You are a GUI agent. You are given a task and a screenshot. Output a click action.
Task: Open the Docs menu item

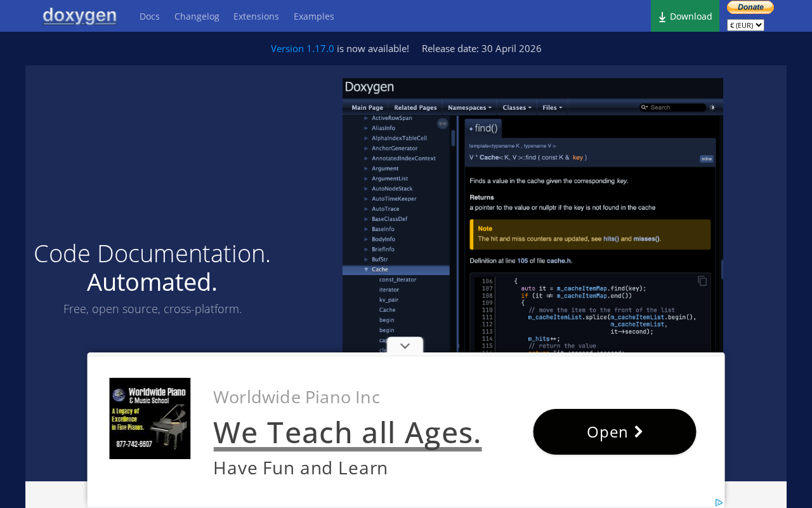coord(150,17)
